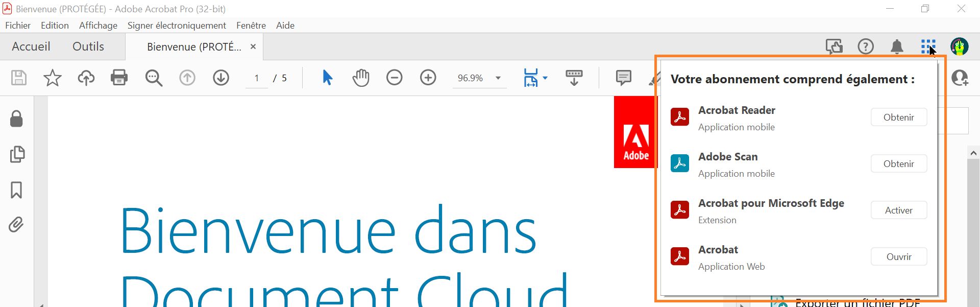Open the Signer électroniquement menu
This screenshot has height=307, width=980.
click(x=177, y=25)
